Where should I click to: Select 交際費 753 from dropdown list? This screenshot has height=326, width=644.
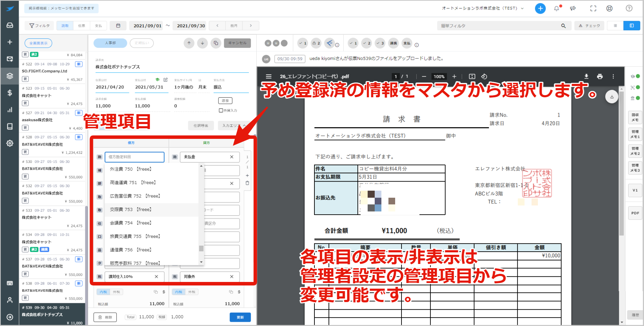(152, 209)
